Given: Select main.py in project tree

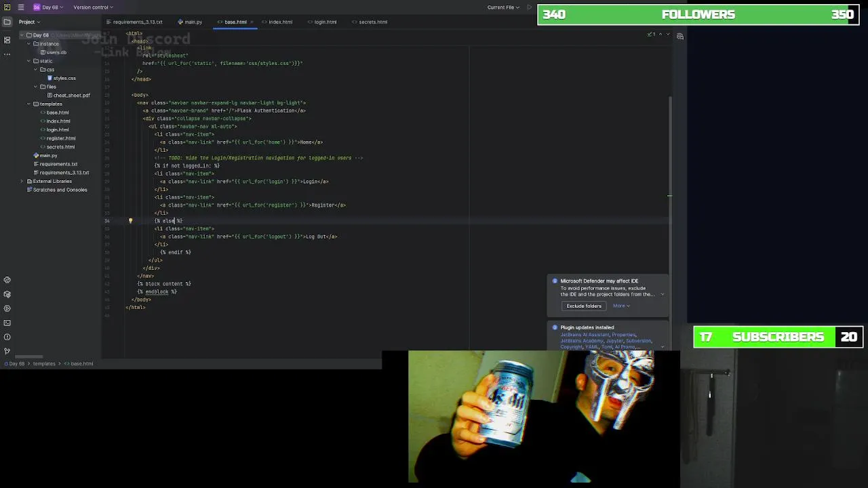Looking at the screenshot, I should pyautogui.click(x=45, y=155).
